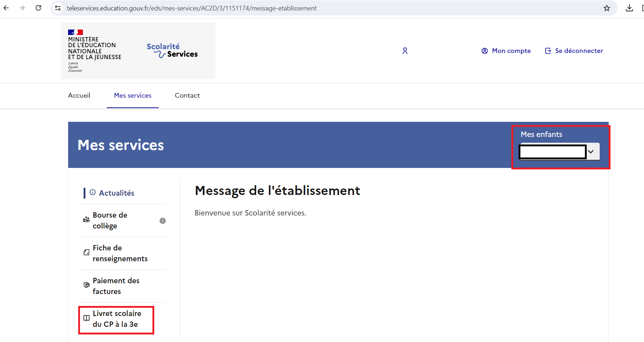
Task: Click the browser address bar URL
Action: tap(192, 8)
